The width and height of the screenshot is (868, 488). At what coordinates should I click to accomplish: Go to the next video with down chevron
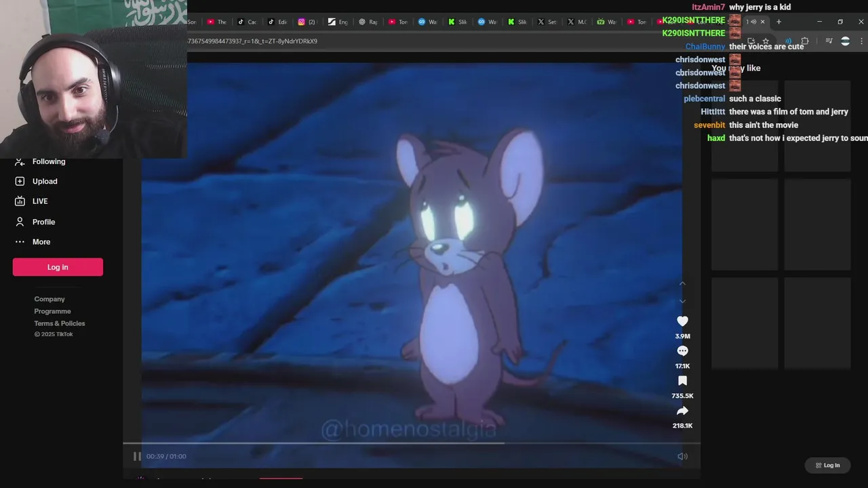pos(682,301)
